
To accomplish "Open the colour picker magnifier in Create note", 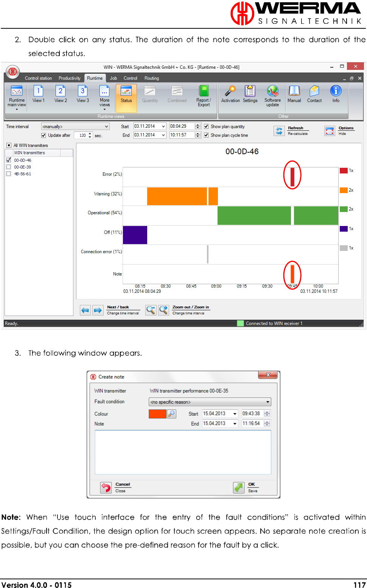I will click(171, 414).
